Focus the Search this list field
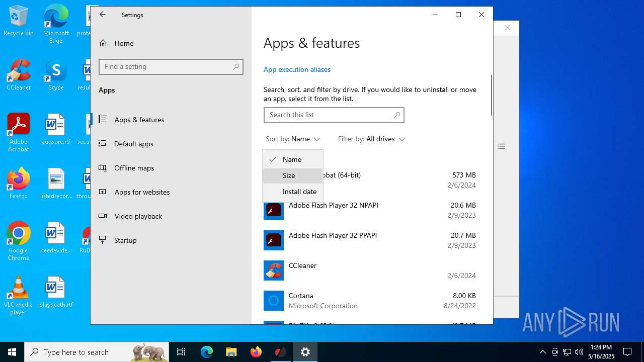644x362 pixels. 334,115
